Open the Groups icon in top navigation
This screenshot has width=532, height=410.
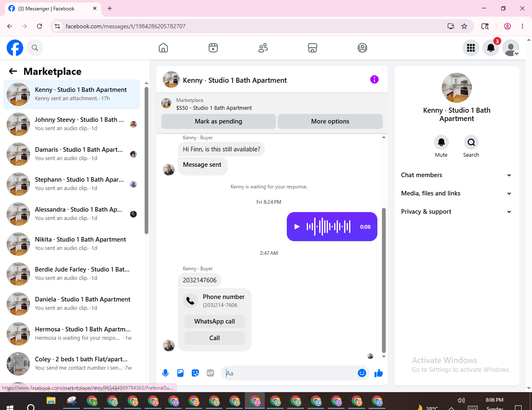coord(362,48)
